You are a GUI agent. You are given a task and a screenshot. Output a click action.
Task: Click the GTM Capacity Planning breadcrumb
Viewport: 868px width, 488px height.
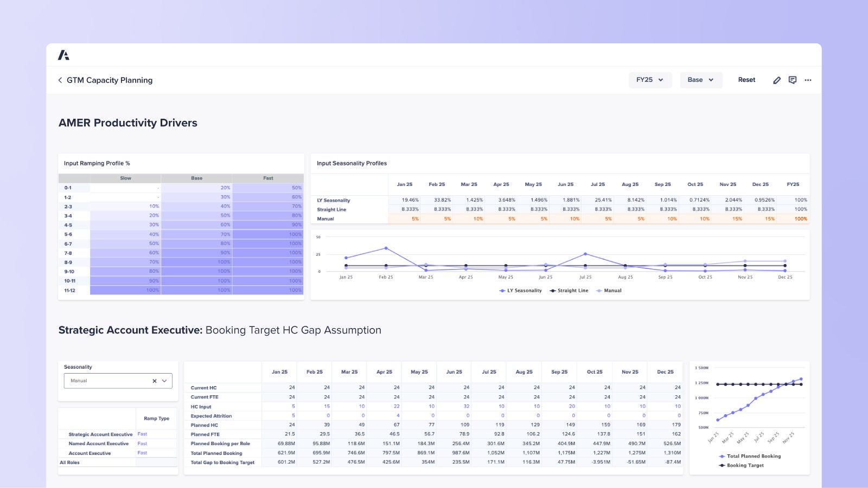[x=109, y=80]
